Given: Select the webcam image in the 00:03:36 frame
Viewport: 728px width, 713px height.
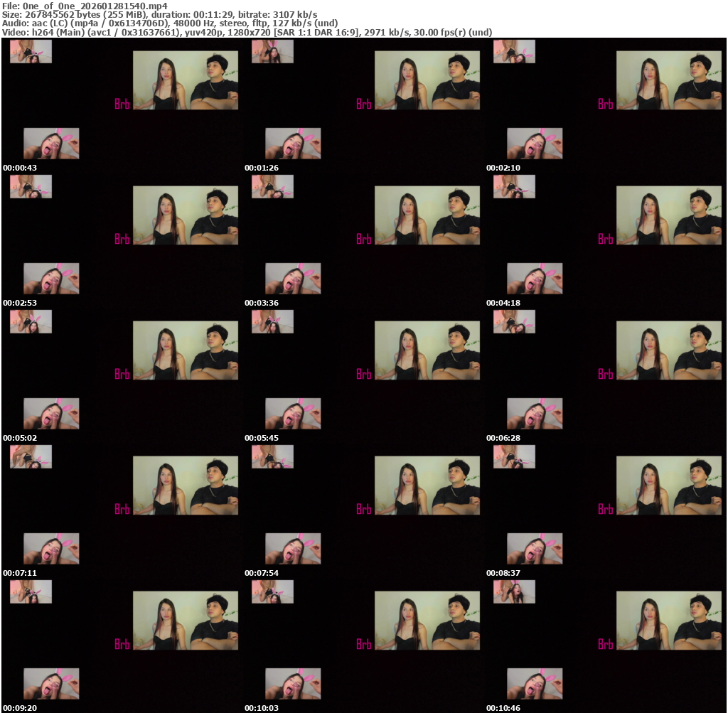Looking at the screenshot, I should click(x=427, y=215).
